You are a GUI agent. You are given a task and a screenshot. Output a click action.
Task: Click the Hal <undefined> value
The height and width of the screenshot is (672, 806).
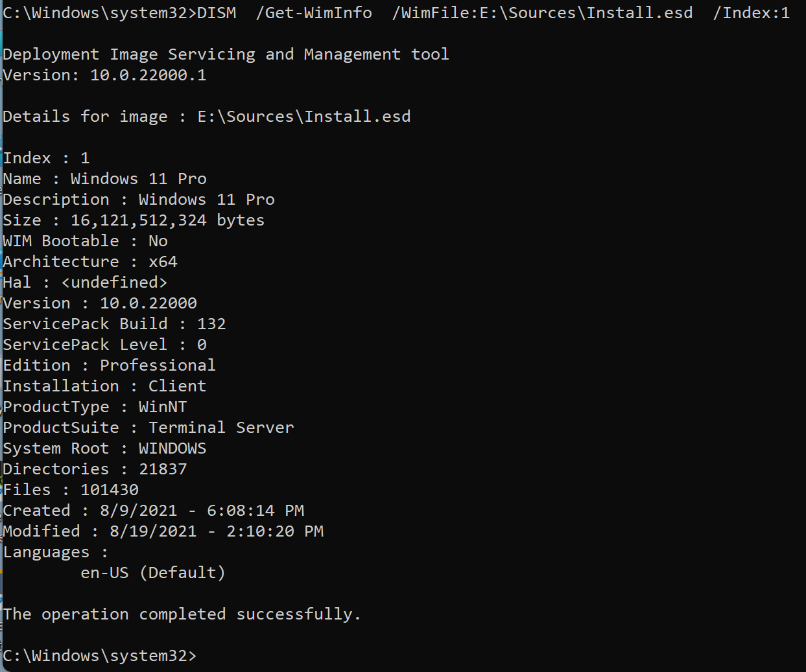click(x=114, y=283)
